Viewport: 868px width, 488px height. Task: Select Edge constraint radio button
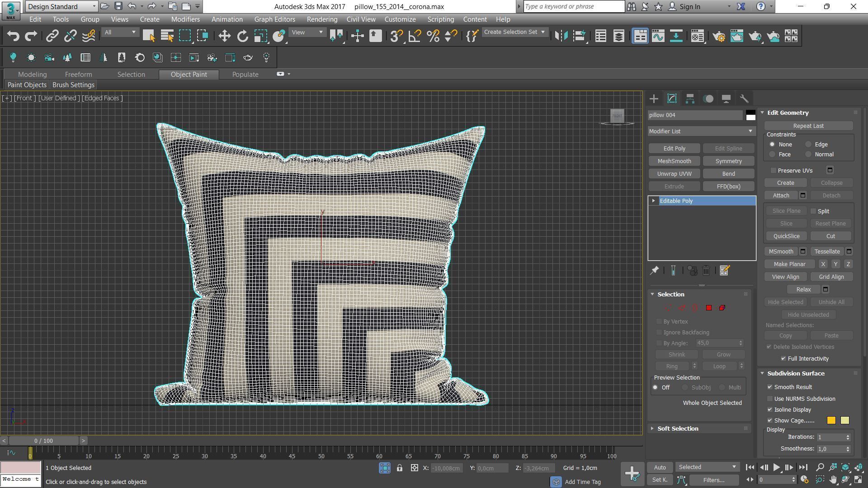coord(808,144)
